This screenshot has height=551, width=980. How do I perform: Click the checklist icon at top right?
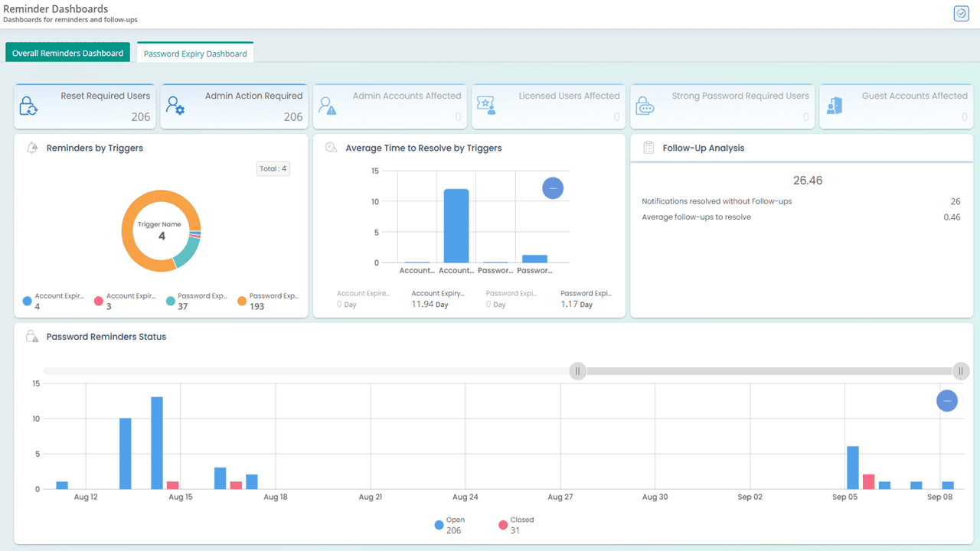coord(961,14)
